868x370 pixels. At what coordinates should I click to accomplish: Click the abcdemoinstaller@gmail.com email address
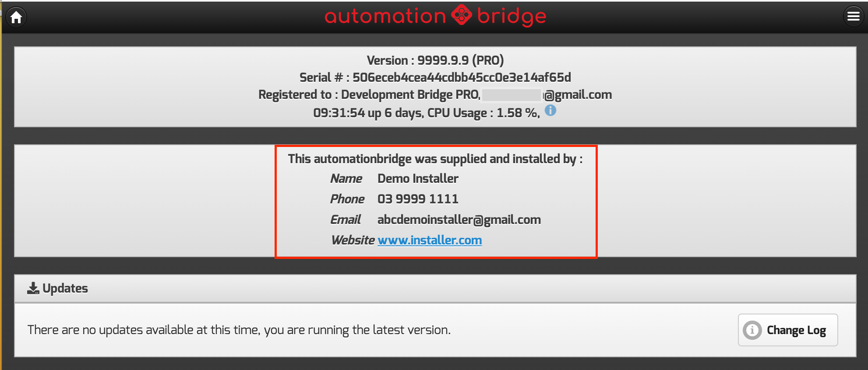pyautogui.click(x=459, y=220)
